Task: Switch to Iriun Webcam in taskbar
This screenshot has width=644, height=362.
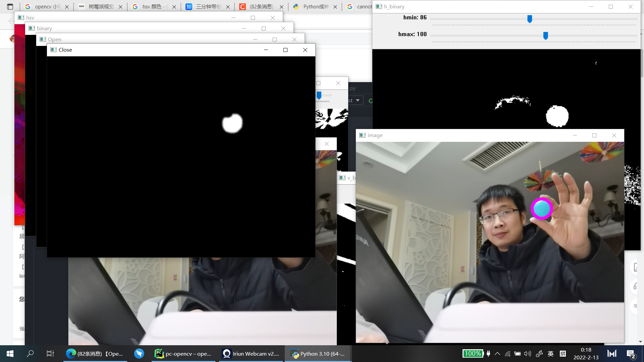Action: tap(251, 354)
